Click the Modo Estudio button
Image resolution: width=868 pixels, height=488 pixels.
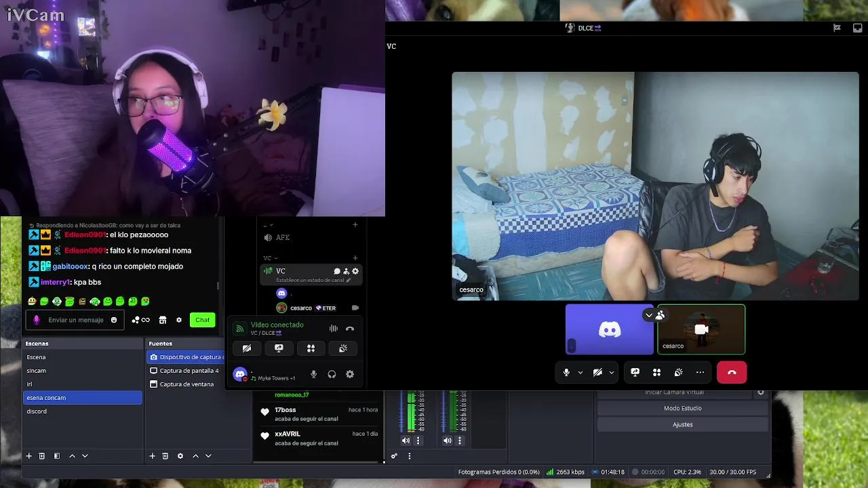click(x=683, y=408)
